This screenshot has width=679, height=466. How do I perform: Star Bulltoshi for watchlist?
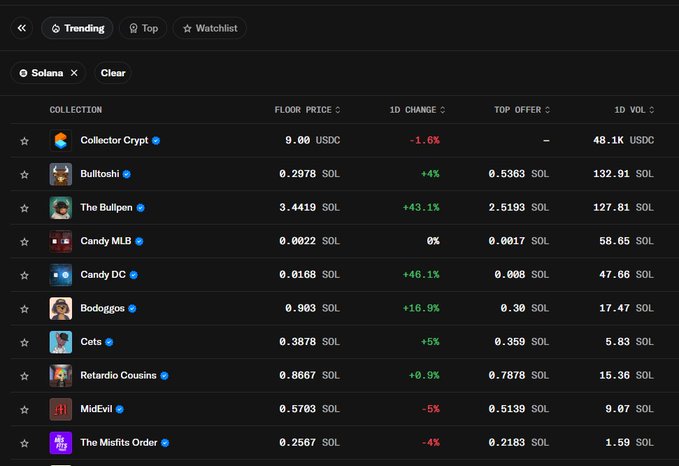24,175
